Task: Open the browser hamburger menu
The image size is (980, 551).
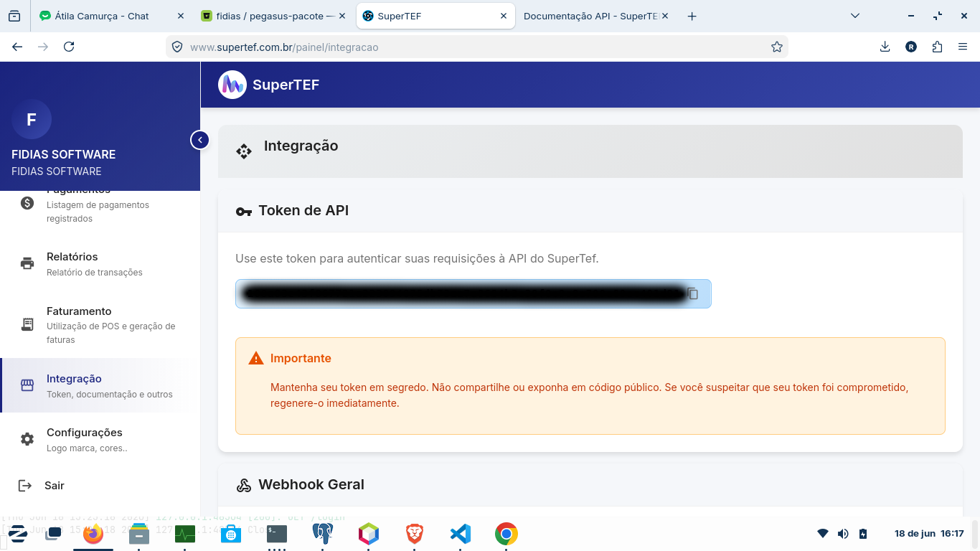Action: [x=963, y=47]
